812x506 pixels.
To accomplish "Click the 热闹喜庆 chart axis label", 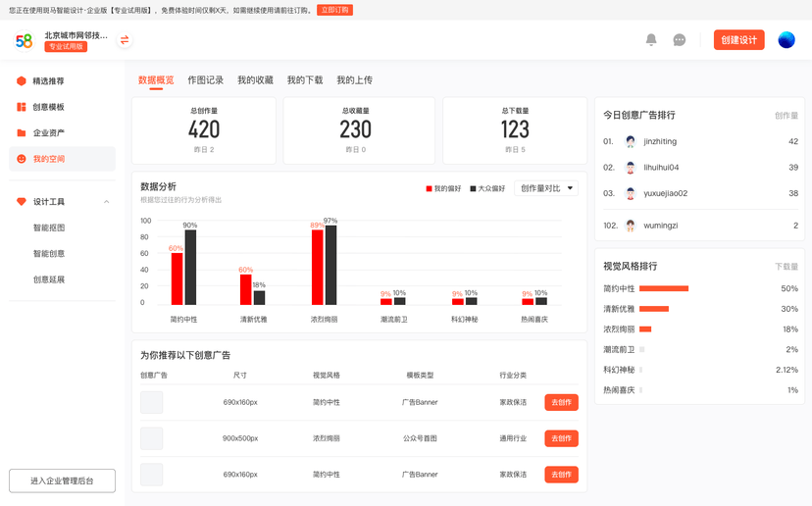I will pos(534,320).
